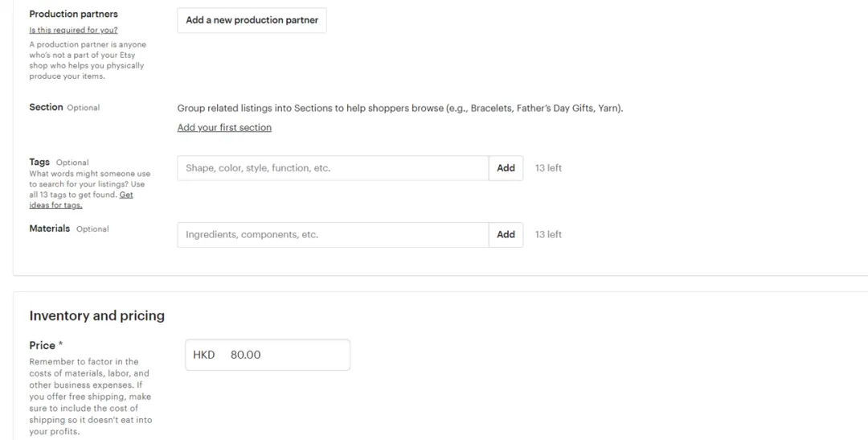Click the Production partners heading
868x440 pixels.
coord(73,14)
